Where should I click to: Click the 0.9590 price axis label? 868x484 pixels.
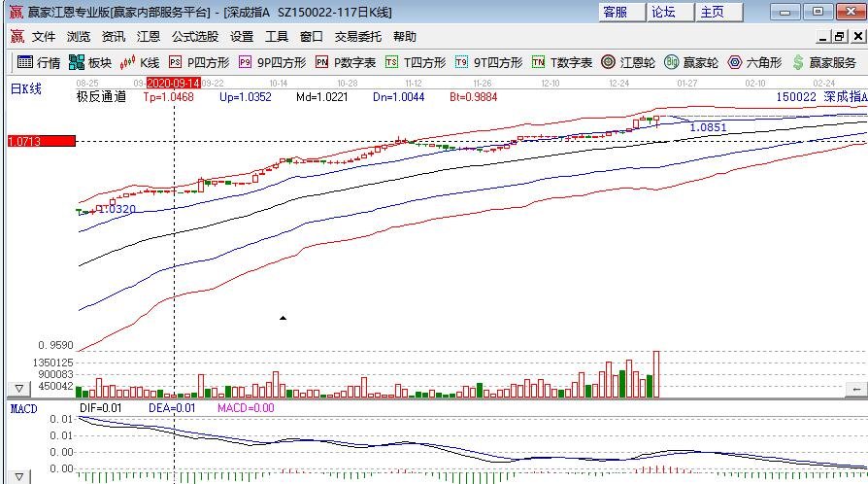[56, 345]
